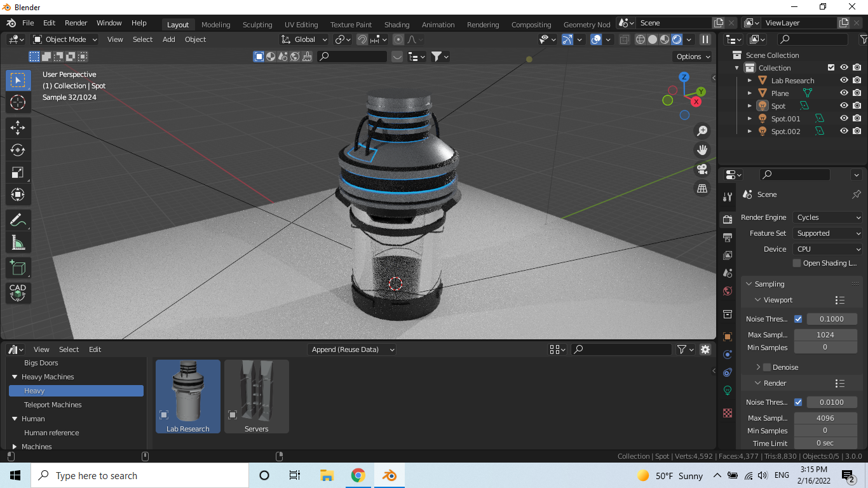Open the Tool properties tab icon
This screenshot has width=868, height=488.
coord(728,196)
